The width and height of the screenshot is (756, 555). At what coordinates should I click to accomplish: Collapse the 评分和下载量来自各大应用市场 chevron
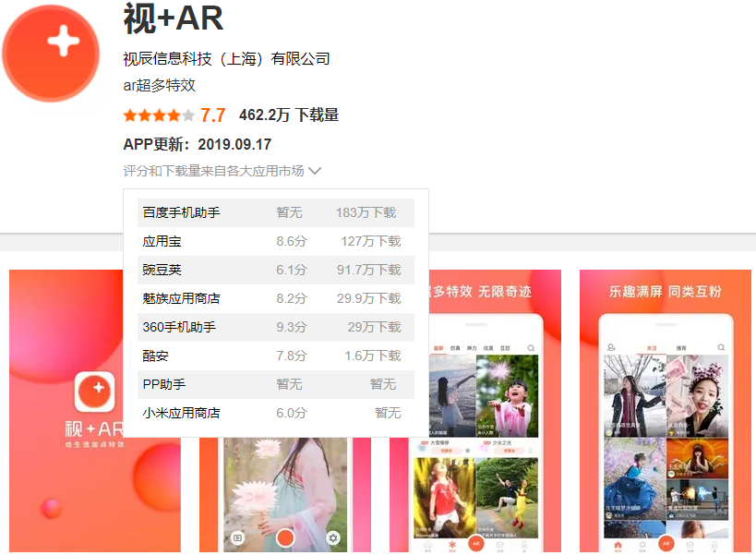[x=315, y=171]
